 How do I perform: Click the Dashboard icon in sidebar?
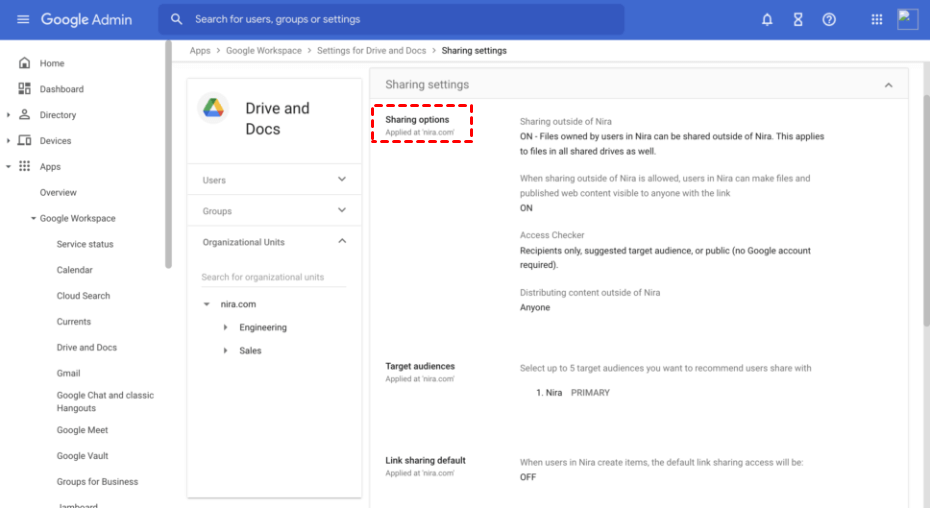coord(25,89)
